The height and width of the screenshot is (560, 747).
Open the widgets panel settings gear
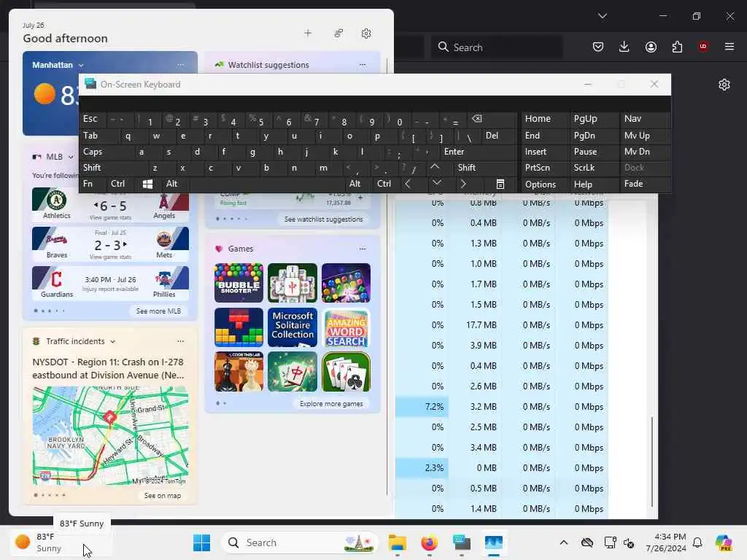(366, 34)
